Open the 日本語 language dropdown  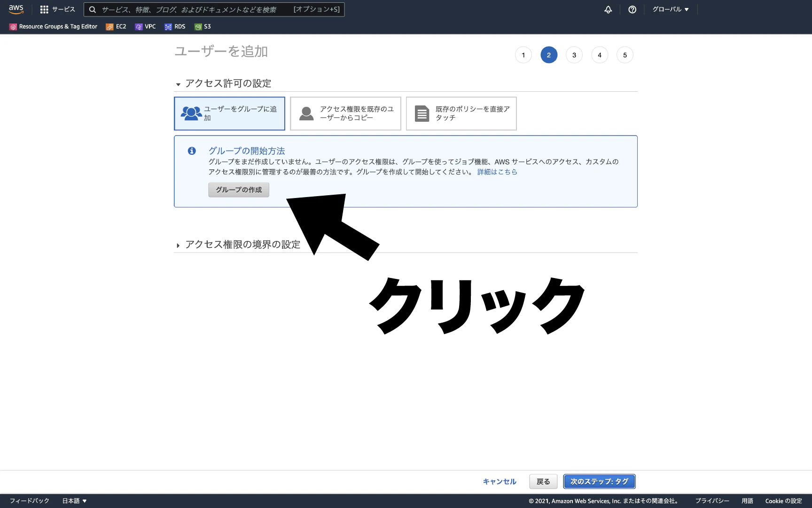(x=75, y=501)
